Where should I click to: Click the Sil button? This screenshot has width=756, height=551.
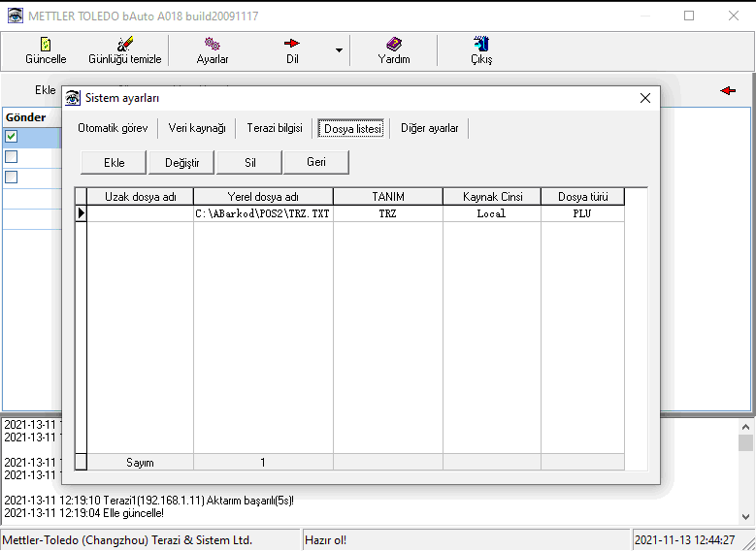[249, 162]
